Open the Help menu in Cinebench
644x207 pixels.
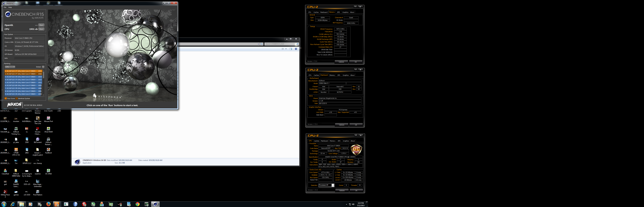10,7
